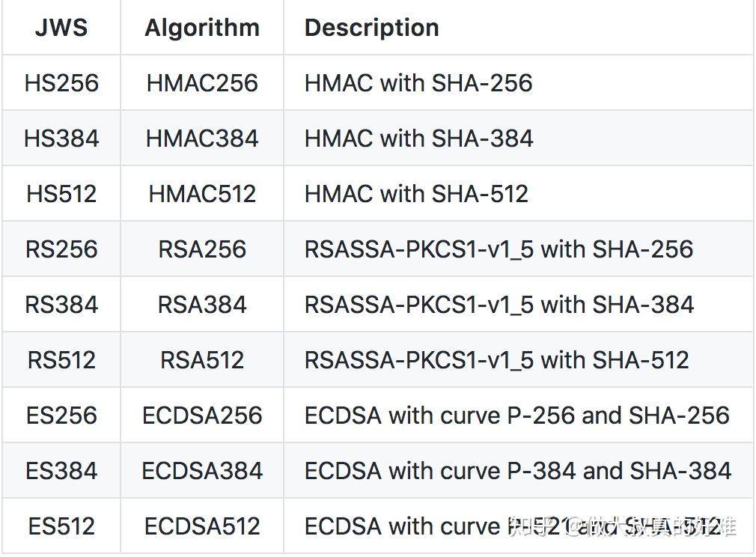Select the ES512 cell
This screenshot has height=557, width=756.
point(61,526)
